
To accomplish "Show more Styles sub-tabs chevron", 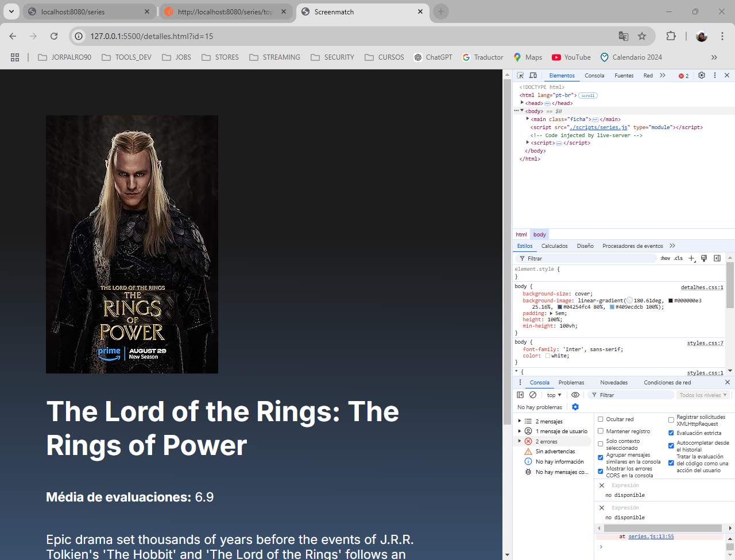I will (672, 246).
